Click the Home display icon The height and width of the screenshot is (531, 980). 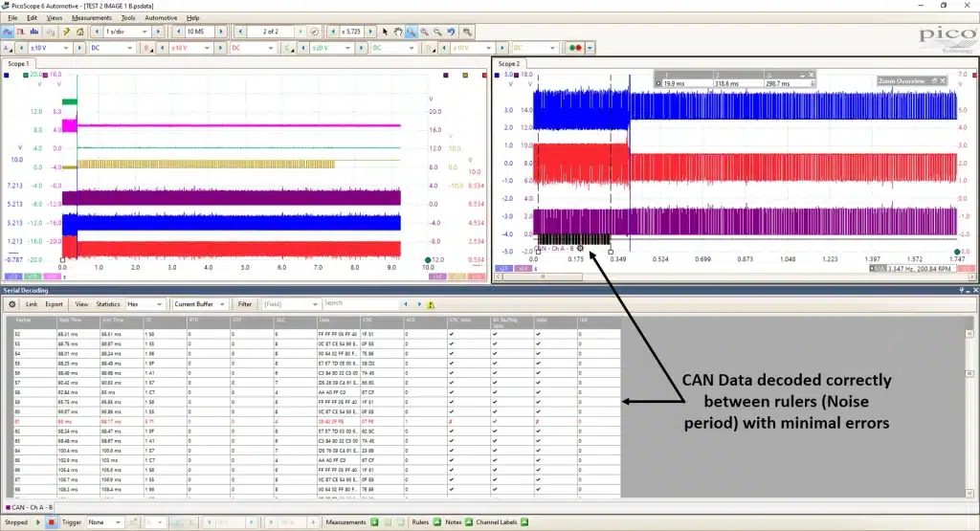click(x=80, y=32)
